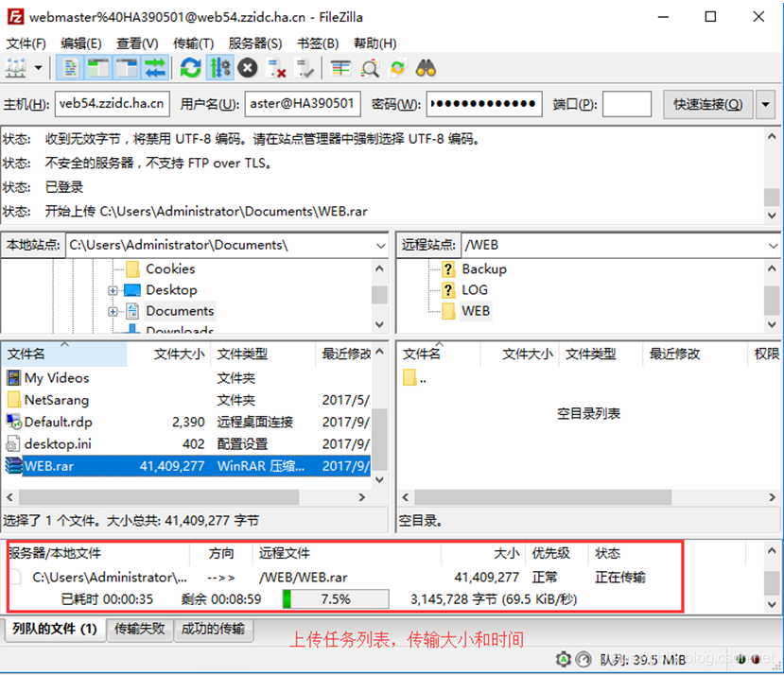Toggle transfer queue display icon
The width and height of the screenshot is (784, 675).
pos(155,67)
